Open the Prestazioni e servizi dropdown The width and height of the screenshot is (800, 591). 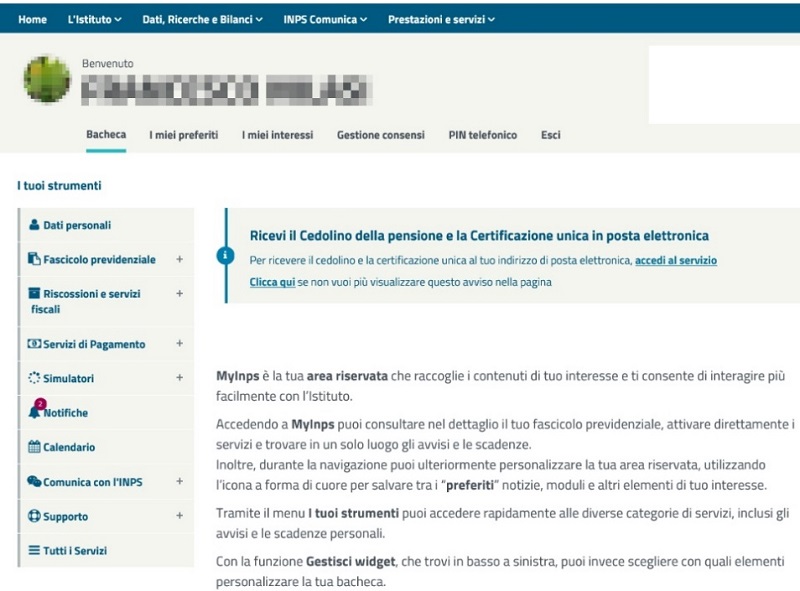(441, 19)
